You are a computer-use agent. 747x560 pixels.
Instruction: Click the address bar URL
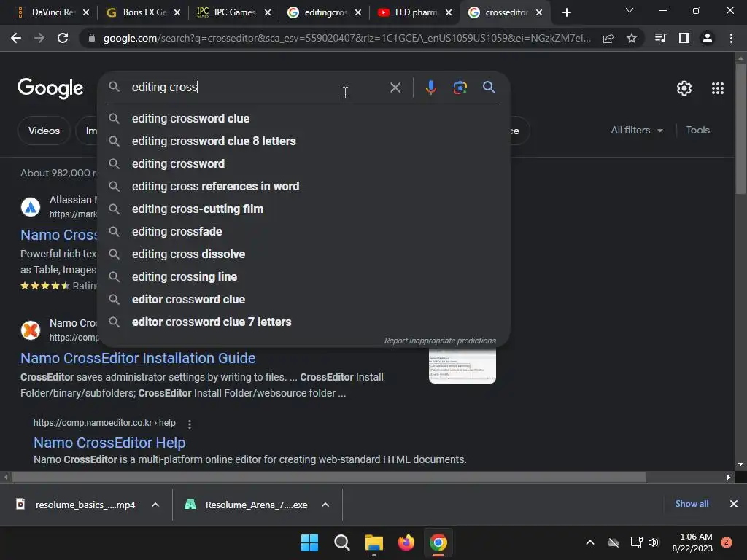click(347, 38)
